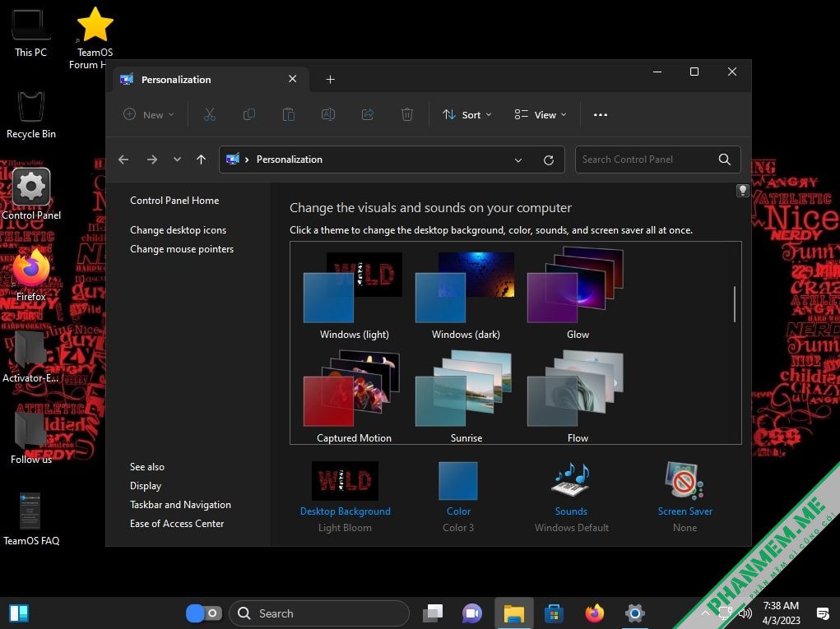Open the TeamOS Forum star shortcut
The height and width of the screenshot is (629, 840).
pos(95,38)
